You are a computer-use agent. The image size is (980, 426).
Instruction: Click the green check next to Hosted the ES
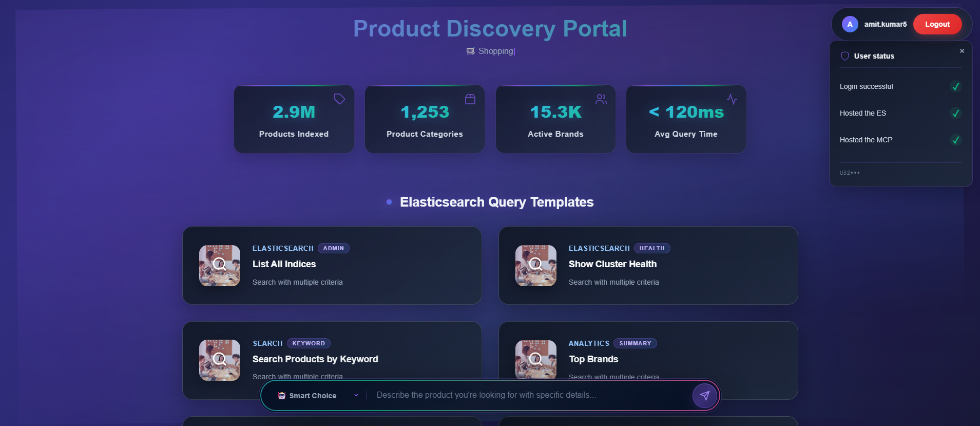(x=955, y=113)
